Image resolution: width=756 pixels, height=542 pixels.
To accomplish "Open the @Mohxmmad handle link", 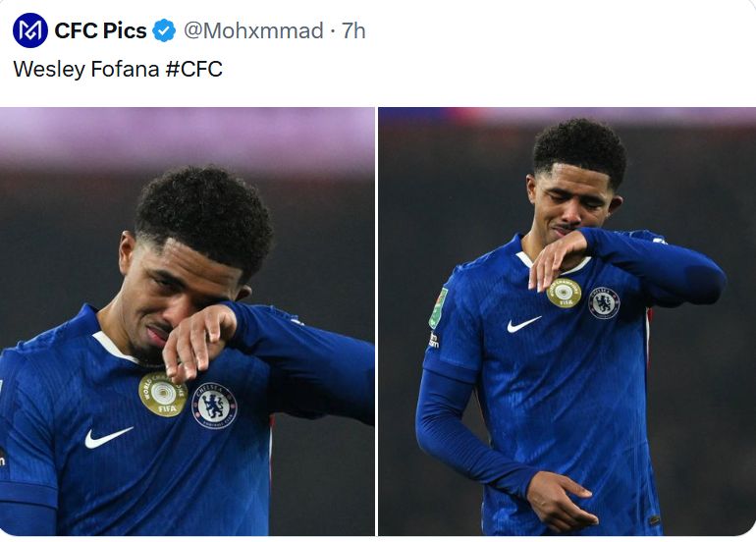I will pyautogui.click(x=253, y=30).
